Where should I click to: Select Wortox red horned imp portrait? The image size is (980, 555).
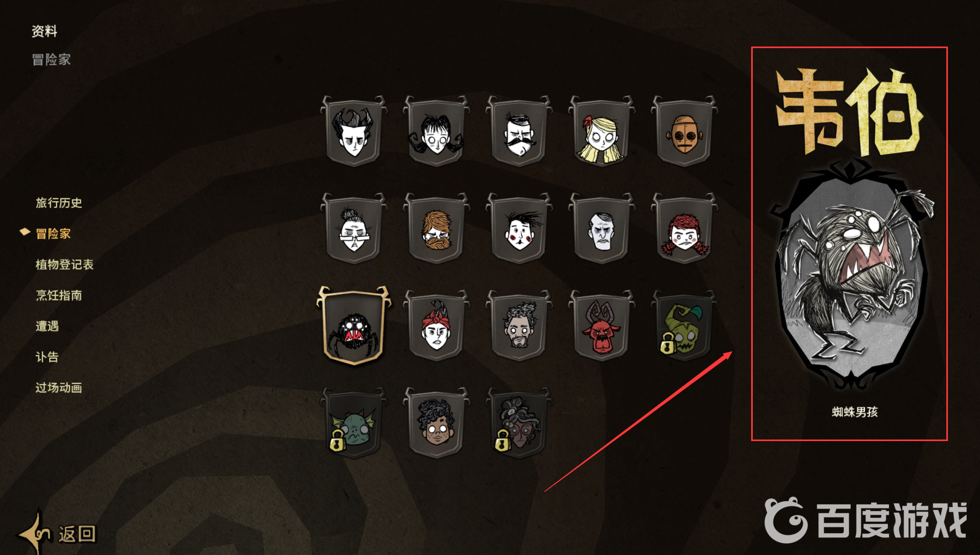tap(601, 326)
